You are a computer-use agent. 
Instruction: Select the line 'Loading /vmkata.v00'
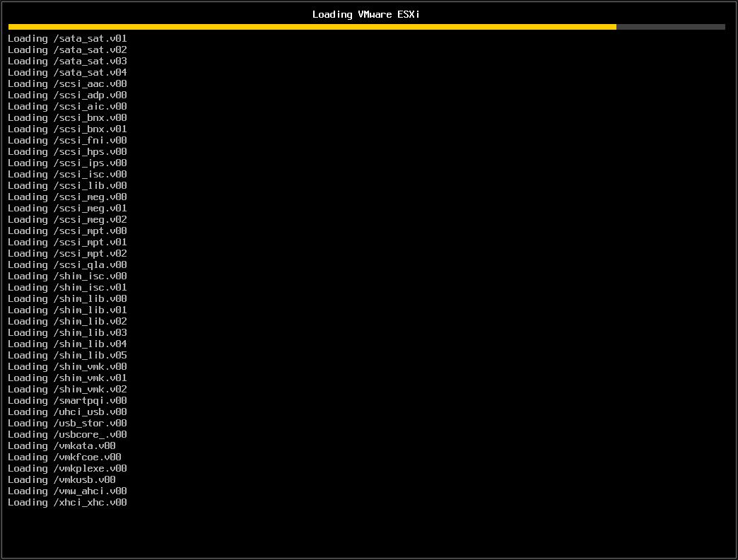(x=61, y=445)
